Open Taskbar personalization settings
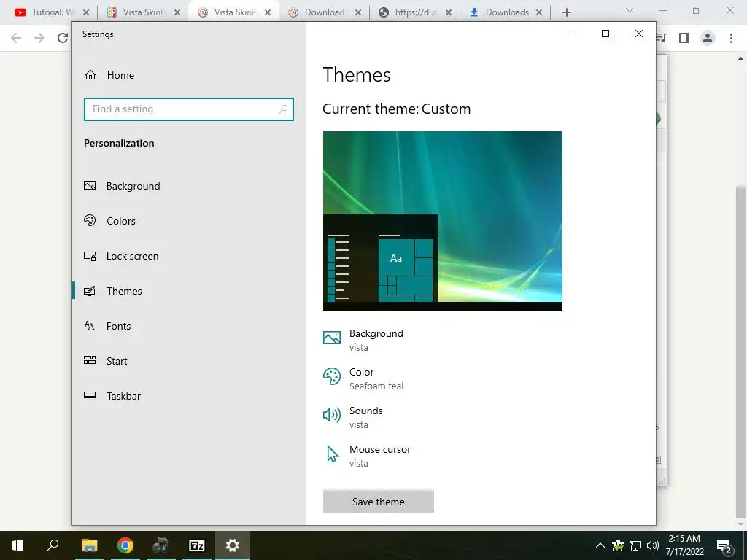Viewport: 747px width, 560px height. [189, 396]
